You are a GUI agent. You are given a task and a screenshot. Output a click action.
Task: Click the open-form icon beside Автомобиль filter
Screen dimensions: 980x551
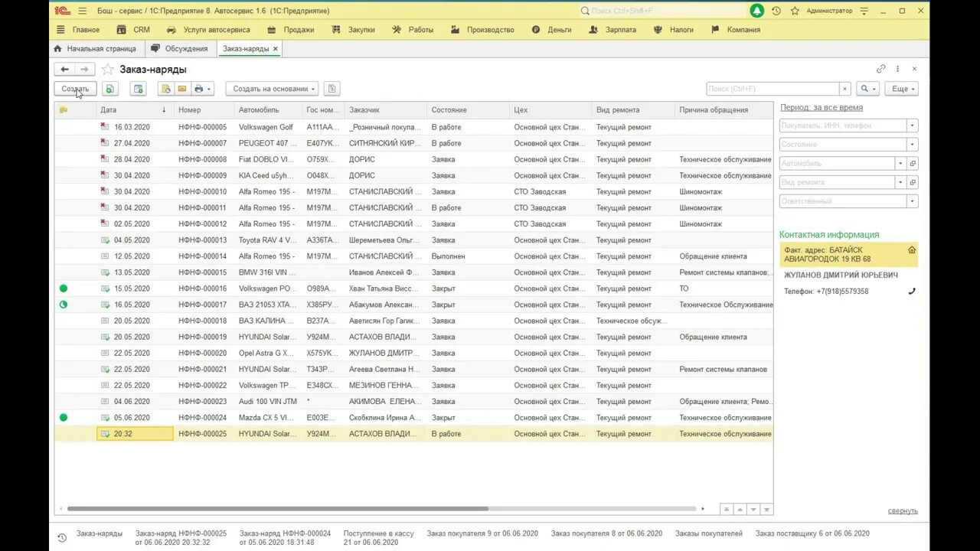pos(913,163)
